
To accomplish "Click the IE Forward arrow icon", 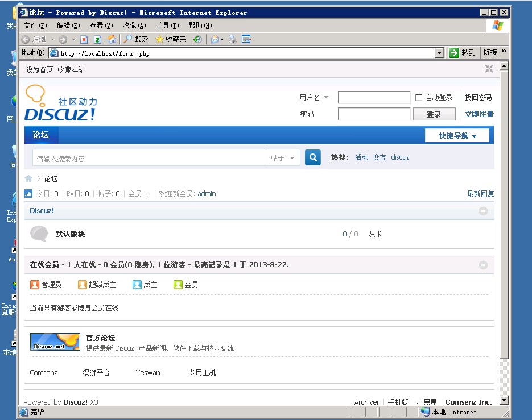I will point(63,39).
